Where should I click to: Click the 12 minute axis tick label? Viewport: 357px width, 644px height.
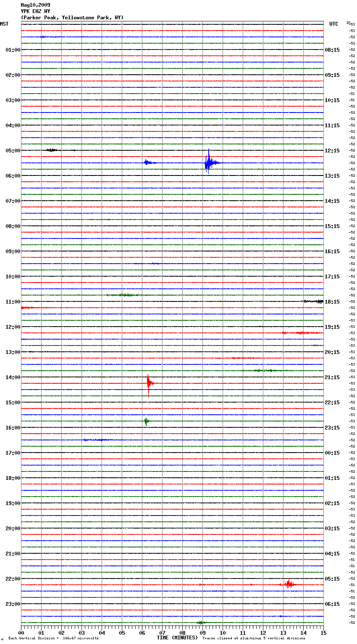[263, 633]
